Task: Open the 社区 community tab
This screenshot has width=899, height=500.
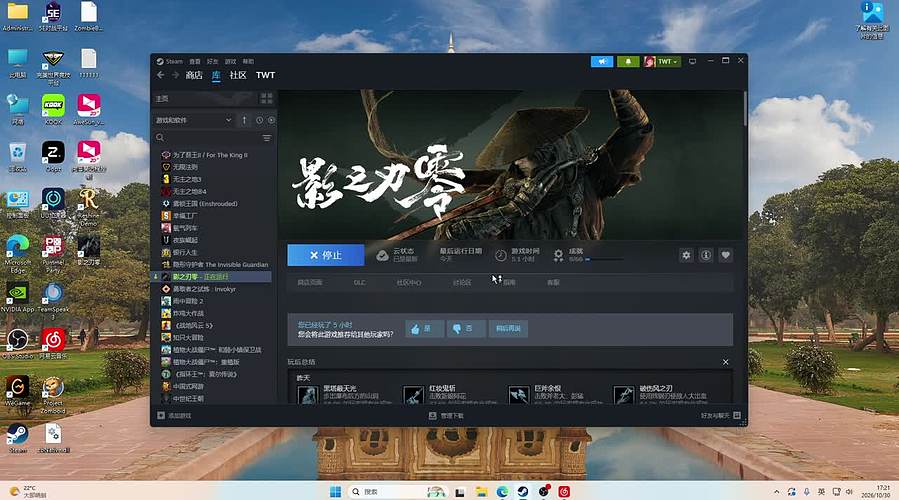Action: pyautogui.click(x=238, y=75)
